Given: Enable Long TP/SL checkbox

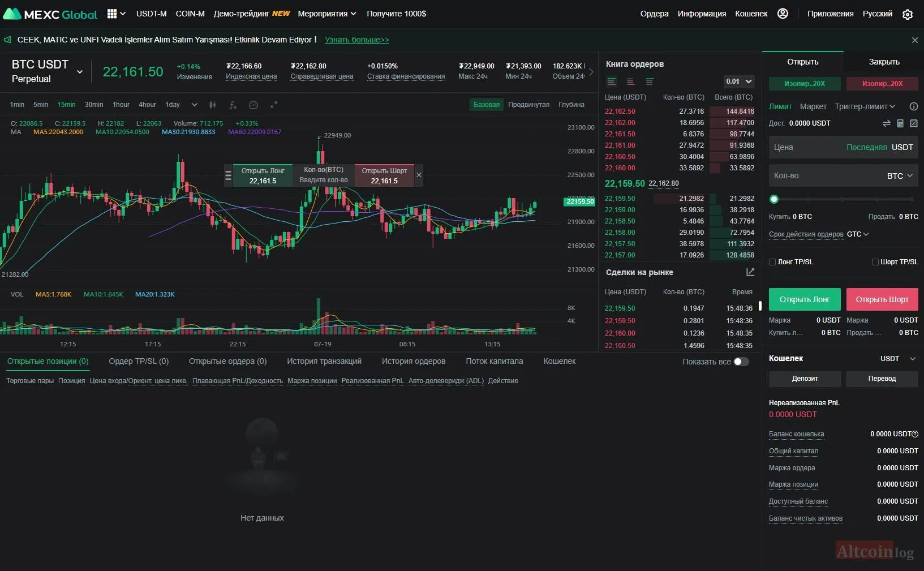Looking at the screenshot, I should [x=772, y=262].
